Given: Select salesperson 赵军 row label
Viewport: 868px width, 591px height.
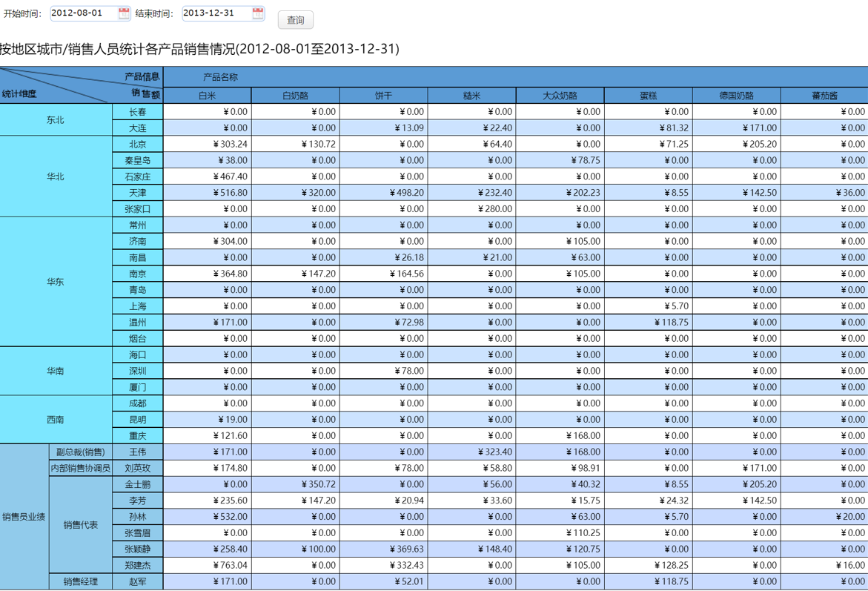Looking at the screenshot, I should pos(138,581).
